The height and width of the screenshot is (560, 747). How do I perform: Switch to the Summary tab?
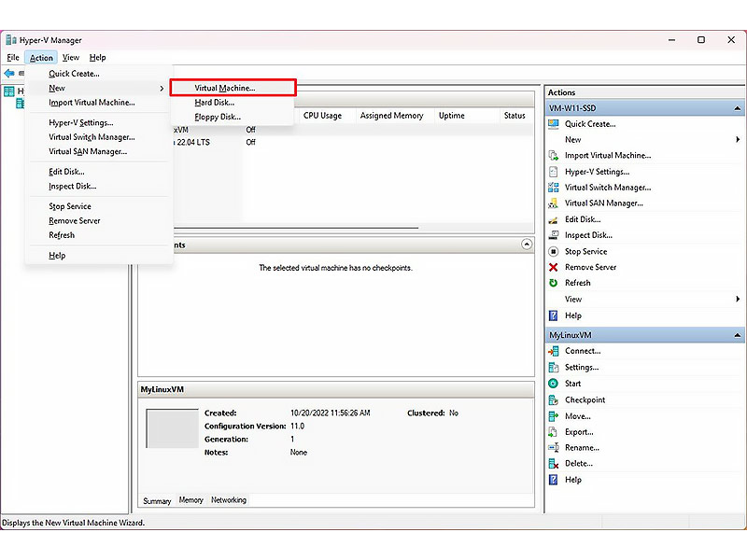click(x=157, y=500)
